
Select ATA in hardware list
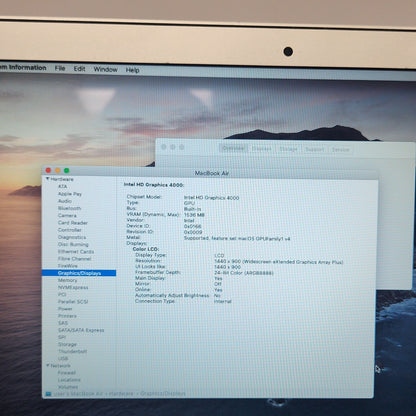[x=62, y=186]
